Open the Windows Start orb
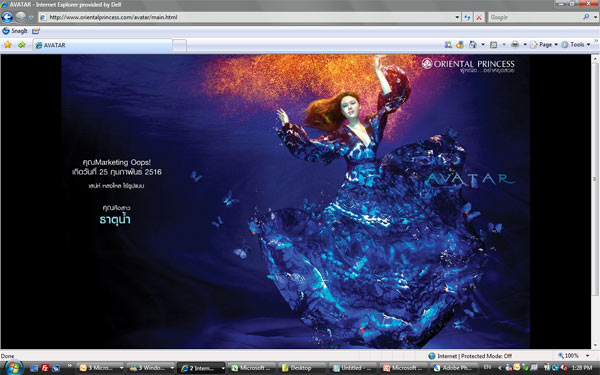Viewport: 600px width, 375px height. point(14,367)
